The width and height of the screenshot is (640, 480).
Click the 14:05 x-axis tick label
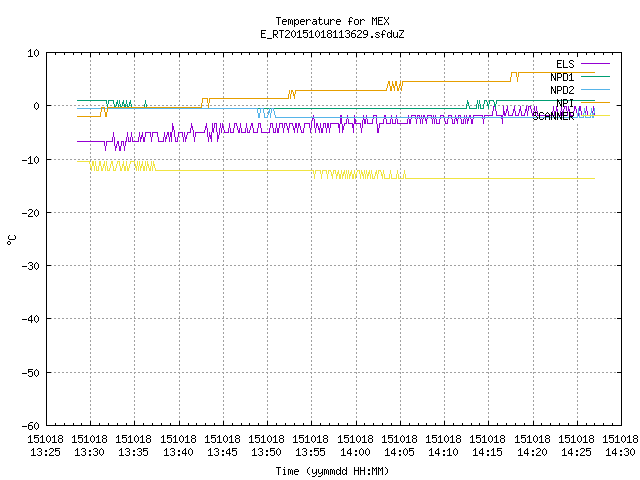click(400, 452)
